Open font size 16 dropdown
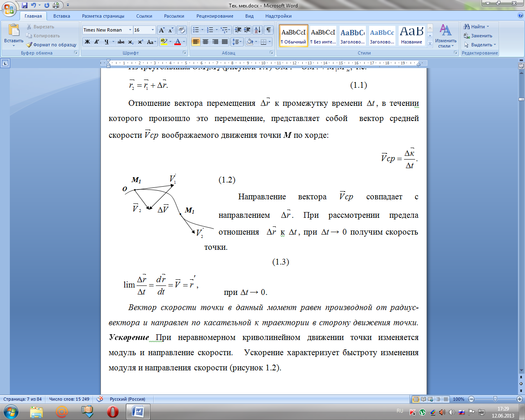This screenshot has height=420, width=525. 153,30
